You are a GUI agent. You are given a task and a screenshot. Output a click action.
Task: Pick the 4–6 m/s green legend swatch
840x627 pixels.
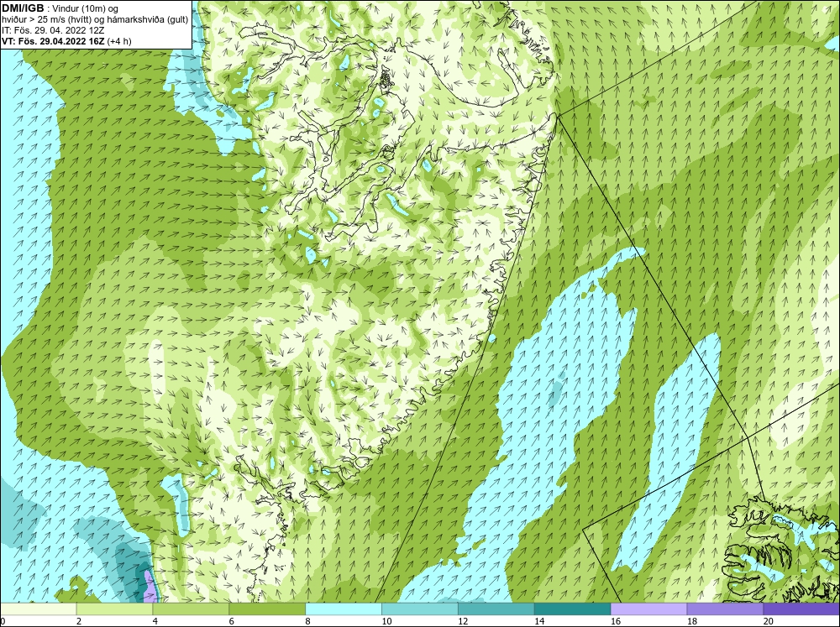tap(191, 609)
